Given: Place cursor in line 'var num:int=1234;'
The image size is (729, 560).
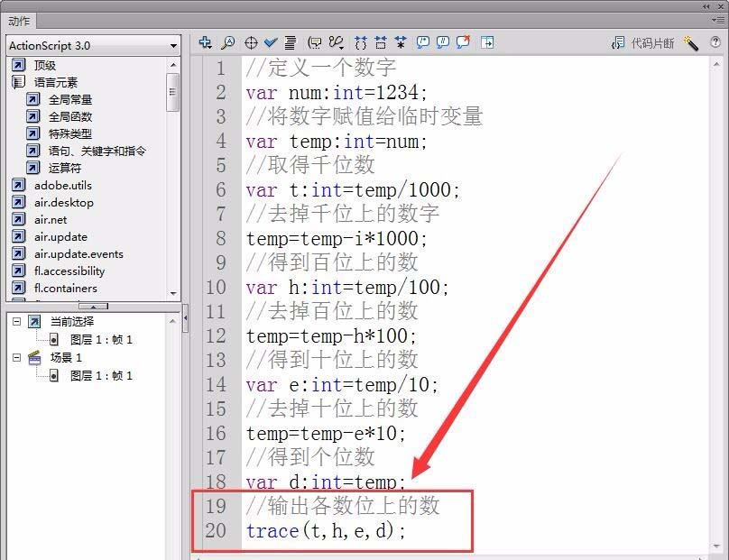Looking at the screenshot, I should pos(337,93).
